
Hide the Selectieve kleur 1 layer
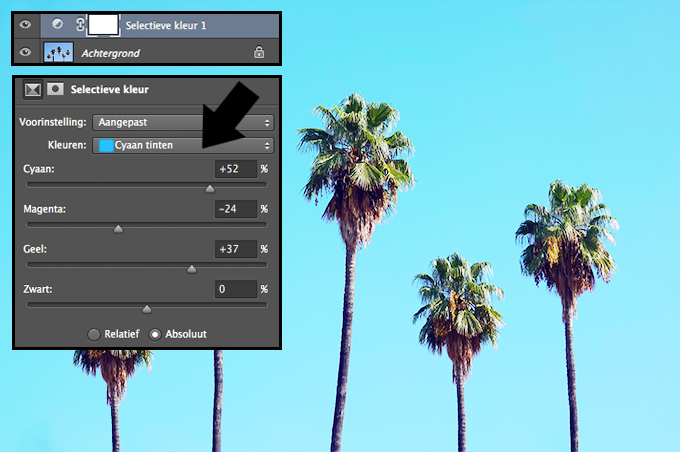pos(25,24)
